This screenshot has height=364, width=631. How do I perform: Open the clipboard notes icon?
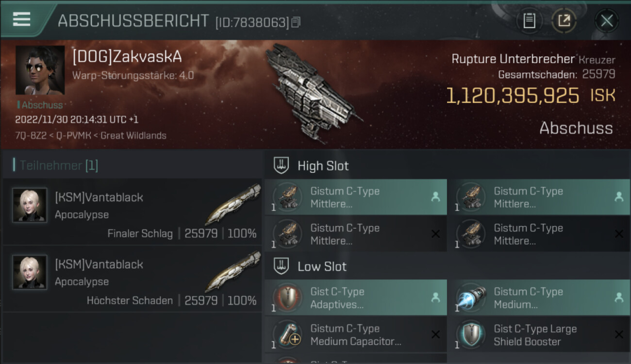[x=529, y=21]
